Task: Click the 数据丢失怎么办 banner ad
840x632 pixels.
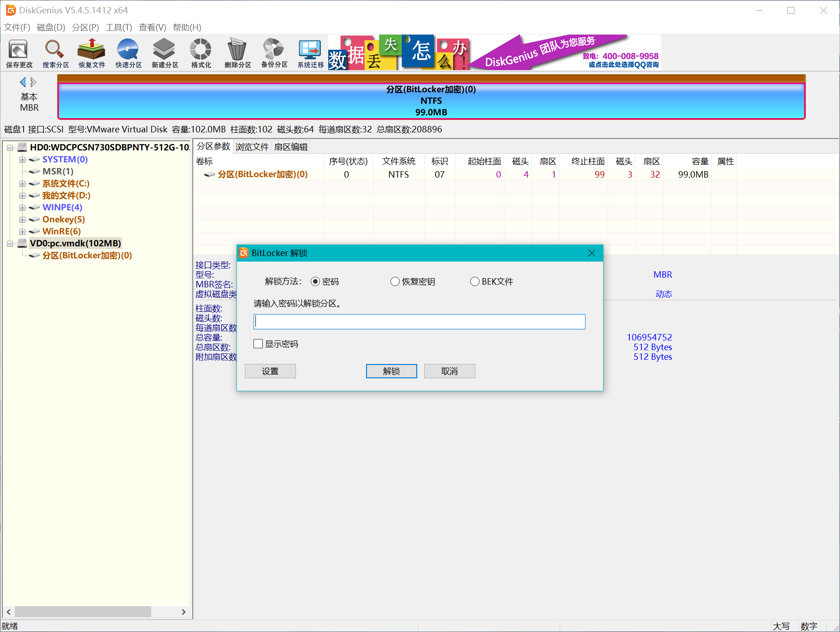Action: [x=399, y=53]
